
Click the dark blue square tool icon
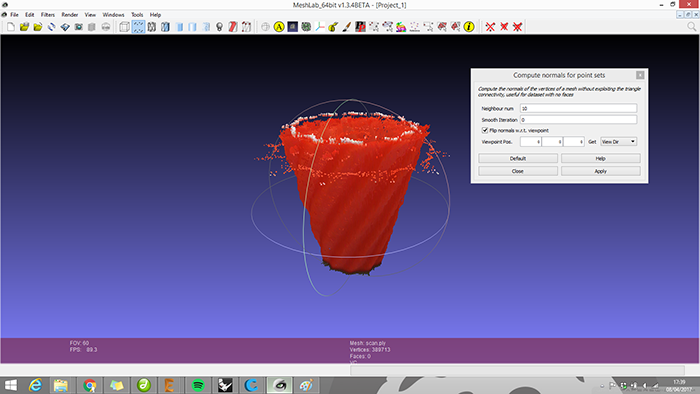pos(292,27)
